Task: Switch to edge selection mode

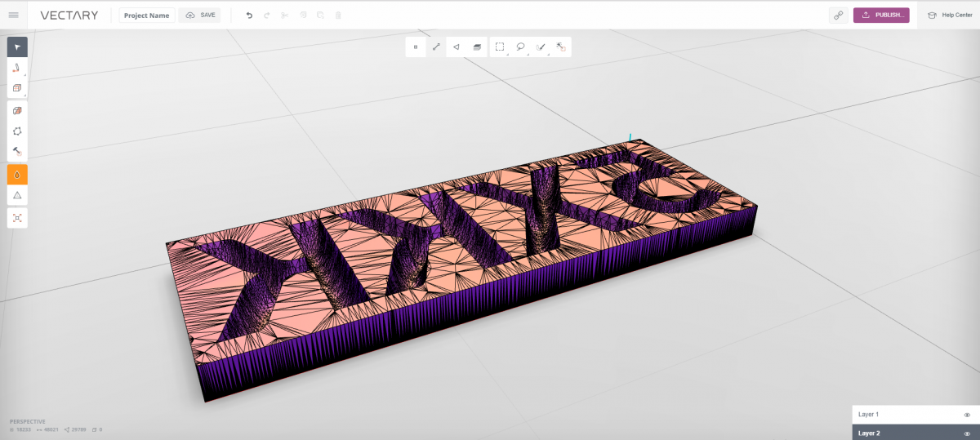Action: point(436,47)
